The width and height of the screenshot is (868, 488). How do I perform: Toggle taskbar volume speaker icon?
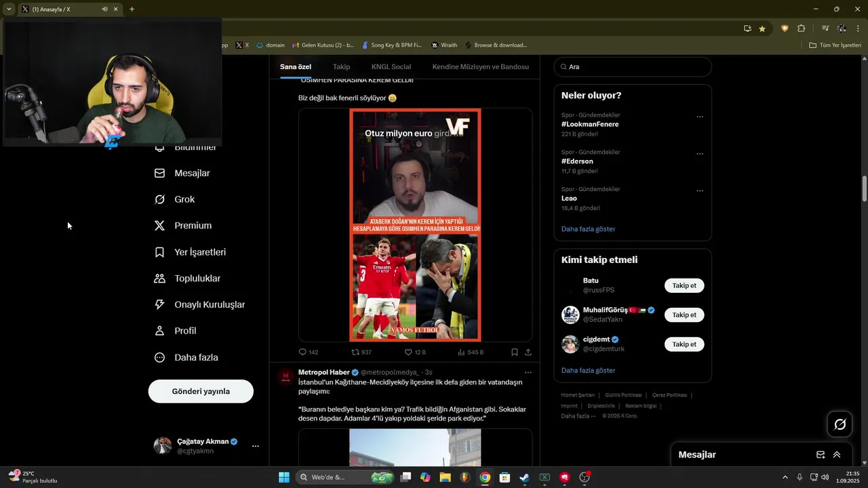(825, 477)
